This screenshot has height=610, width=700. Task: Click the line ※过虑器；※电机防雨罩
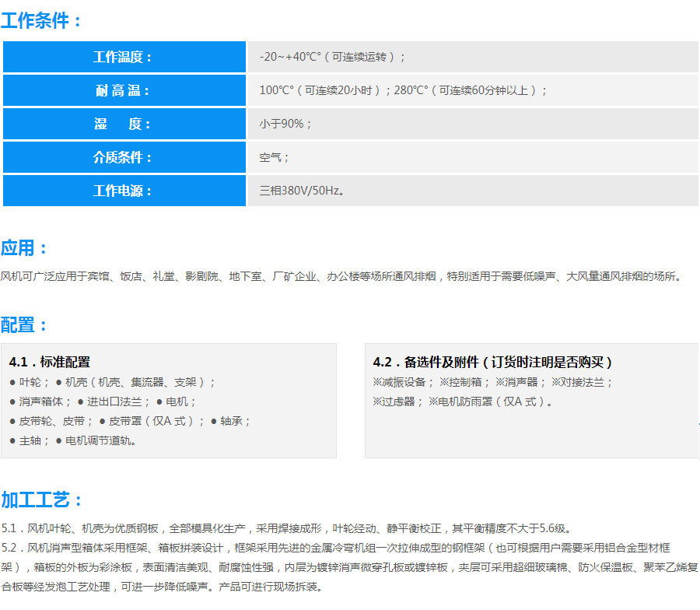coord(463,402)
